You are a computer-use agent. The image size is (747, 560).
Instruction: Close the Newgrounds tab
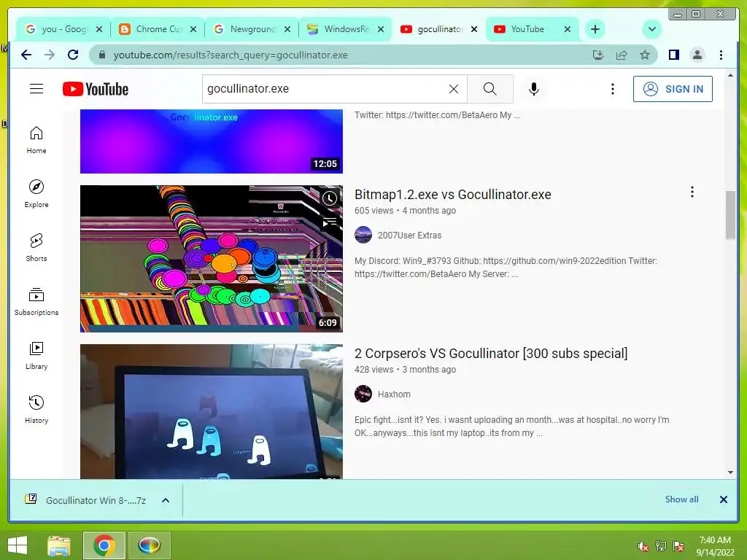[287, 29]
